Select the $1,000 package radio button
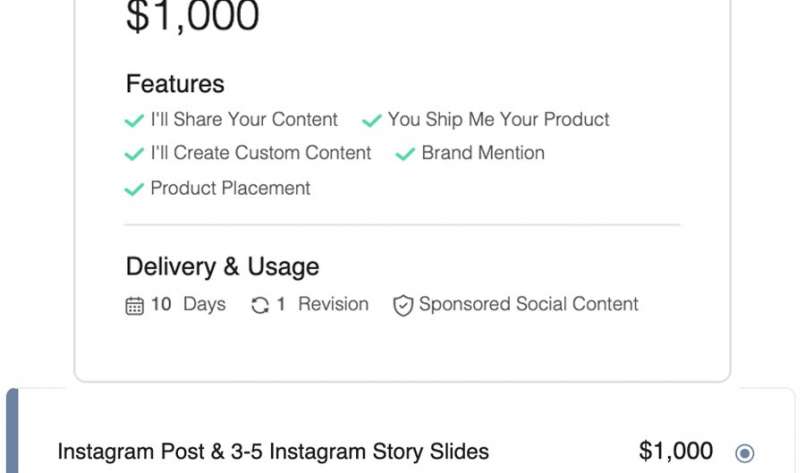The image size is (805, 473). 744,453
